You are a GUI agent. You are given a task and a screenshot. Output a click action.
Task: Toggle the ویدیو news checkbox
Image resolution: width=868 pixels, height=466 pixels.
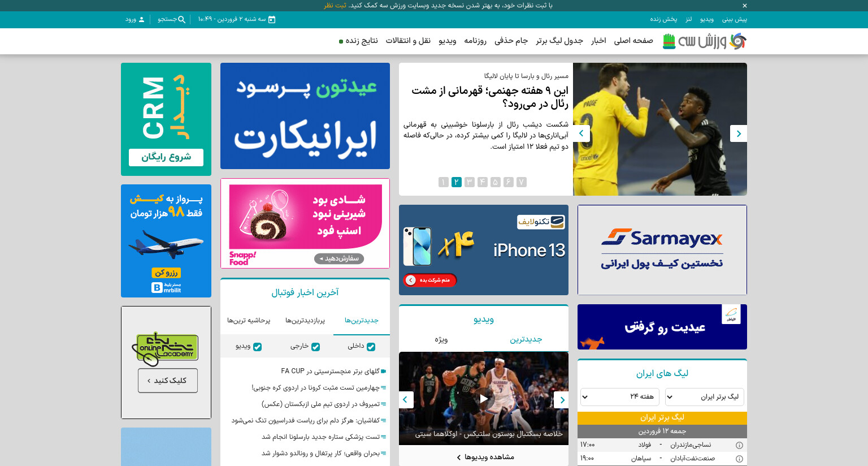(x=257, y=347)
